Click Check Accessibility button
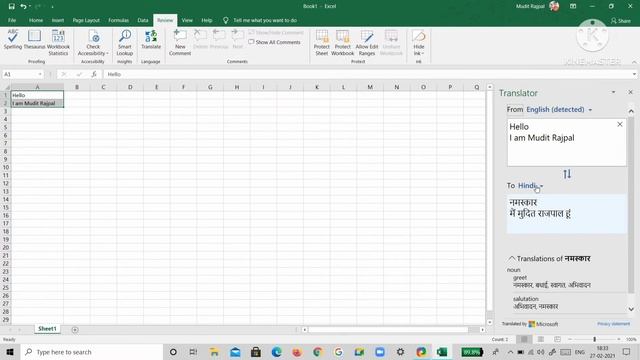The image size is (640, 360). click(93, 42)
